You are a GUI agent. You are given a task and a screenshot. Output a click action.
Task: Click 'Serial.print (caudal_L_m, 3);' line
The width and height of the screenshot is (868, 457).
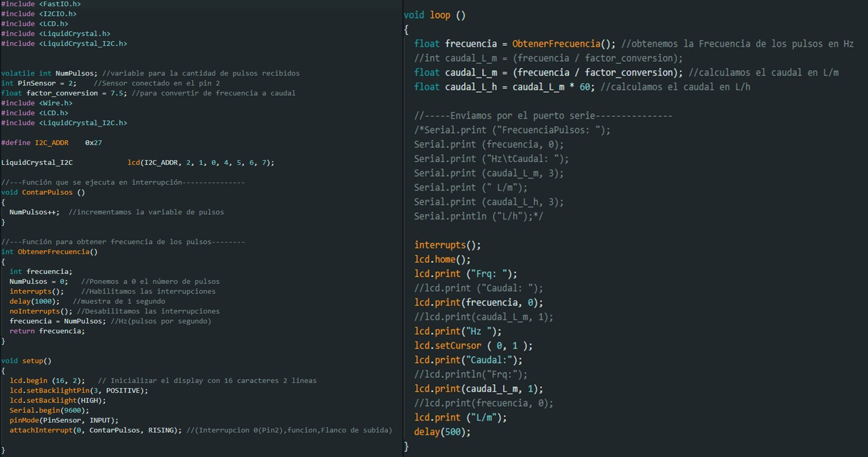489,173
